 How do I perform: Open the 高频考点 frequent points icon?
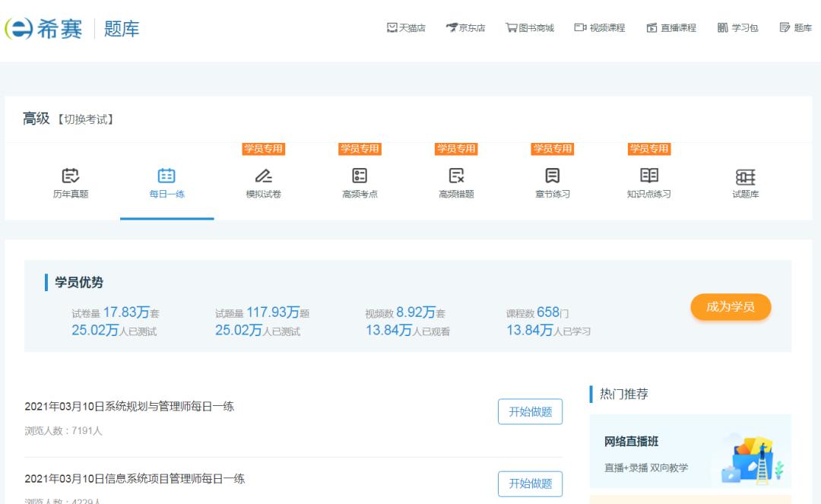360,176
